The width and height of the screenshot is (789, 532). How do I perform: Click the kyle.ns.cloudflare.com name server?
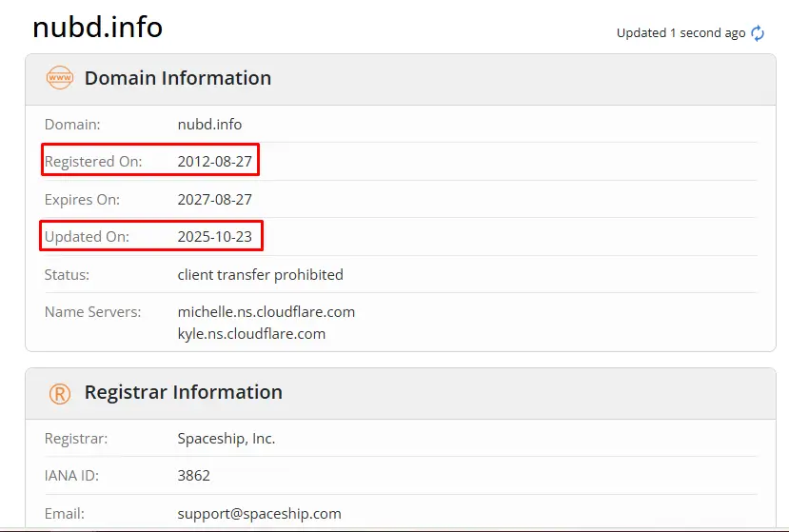[x=251, y=334]
